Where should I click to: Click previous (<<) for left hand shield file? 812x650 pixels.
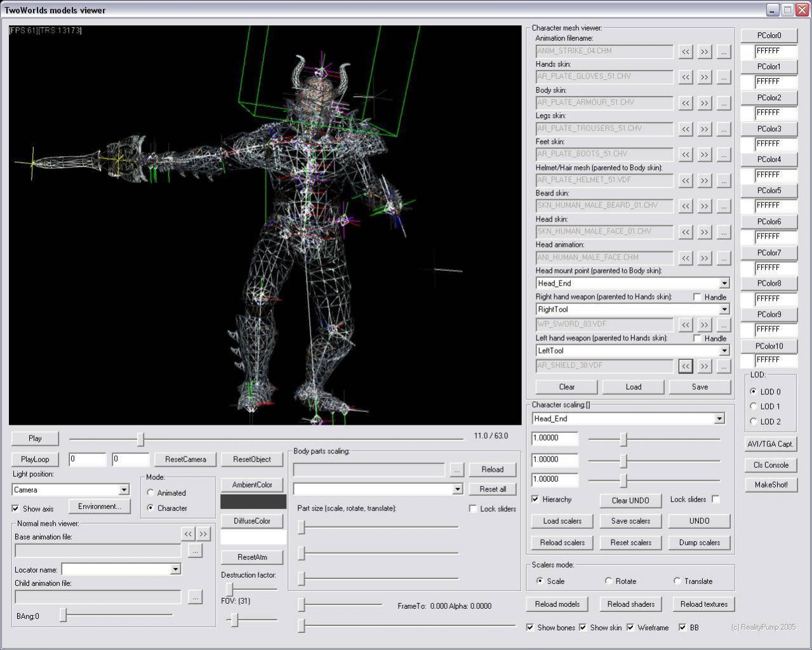click(x=685, y=366)
